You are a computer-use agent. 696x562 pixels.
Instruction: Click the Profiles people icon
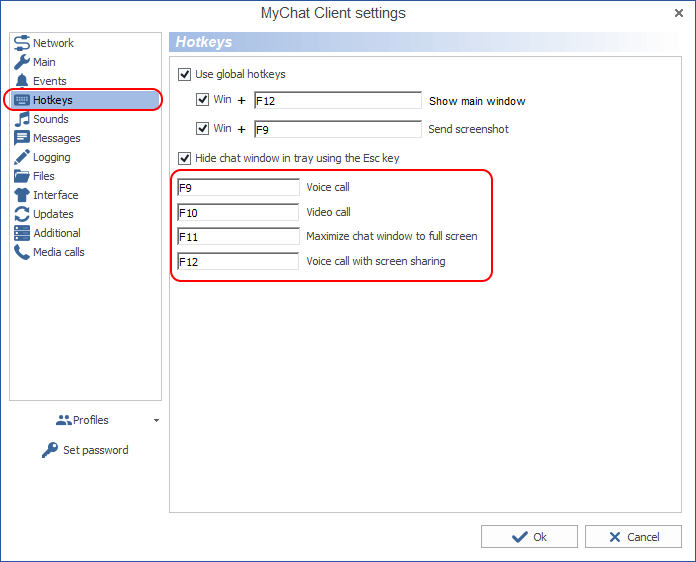pyautogui.click(x=63, y=420)
